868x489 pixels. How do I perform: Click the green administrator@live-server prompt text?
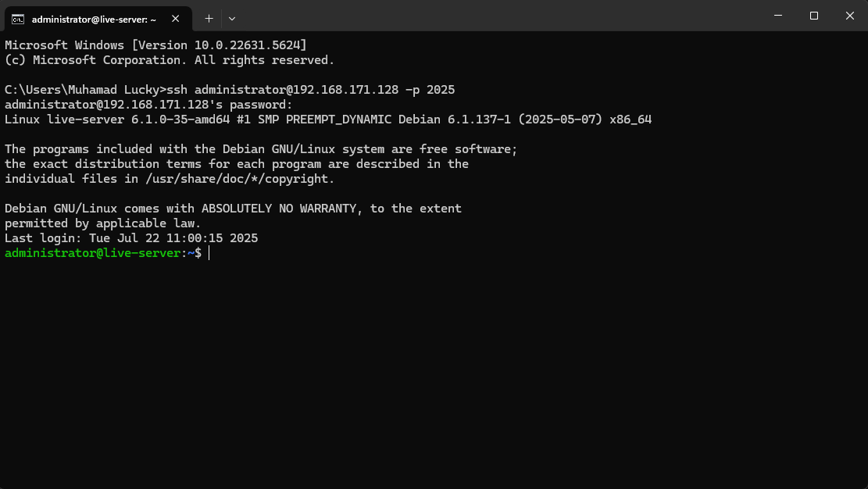[x=93, y=253]
